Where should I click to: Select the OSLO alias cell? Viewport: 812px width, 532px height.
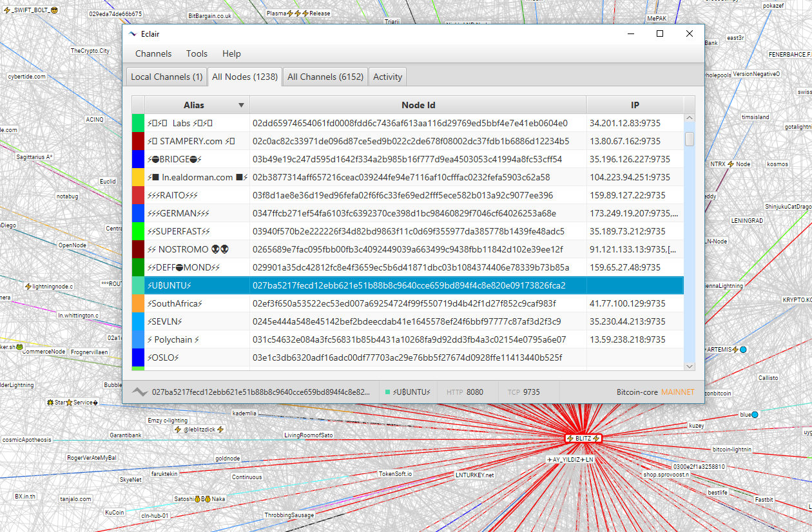coord(197,357)
